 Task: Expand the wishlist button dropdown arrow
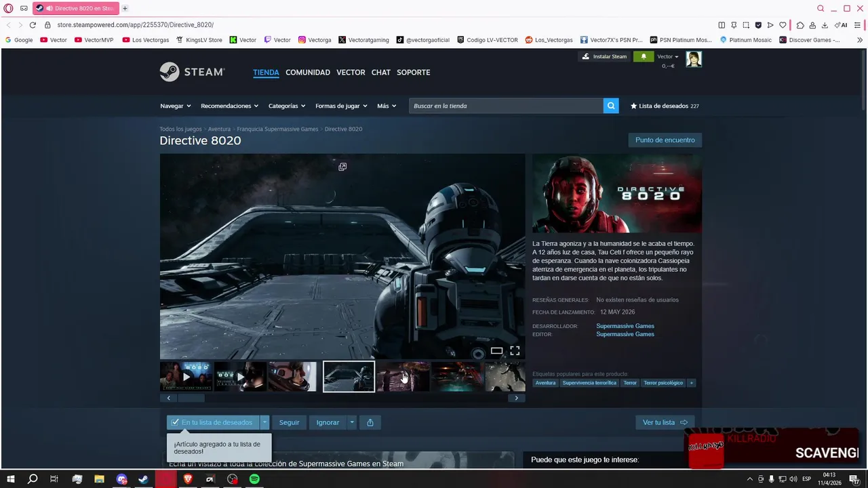pyautogui.click(x=265, y=422)
